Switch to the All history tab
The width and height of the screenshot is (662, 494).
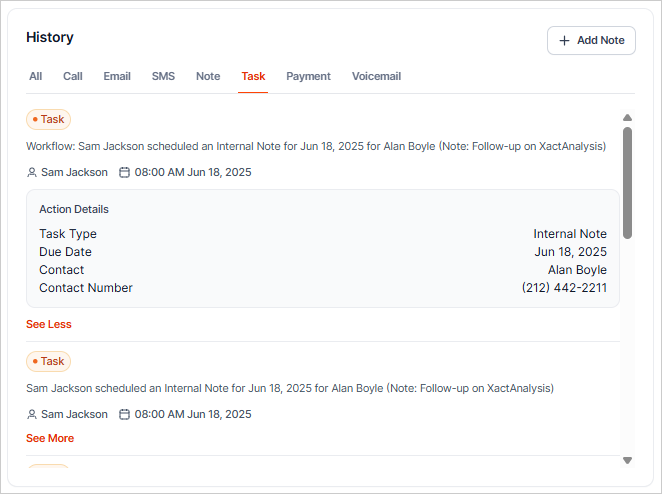click(36, 76)
